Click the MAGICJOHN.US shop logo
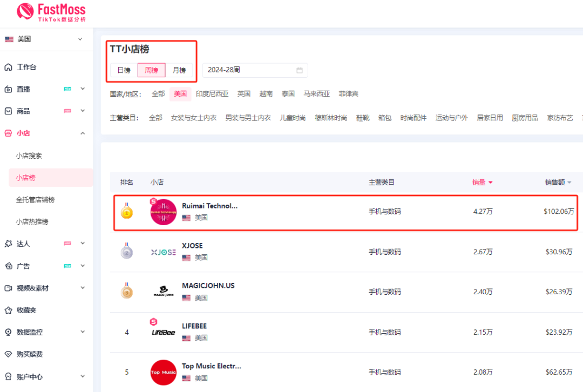This screenshot has height=392, width=583. point(163,291)
